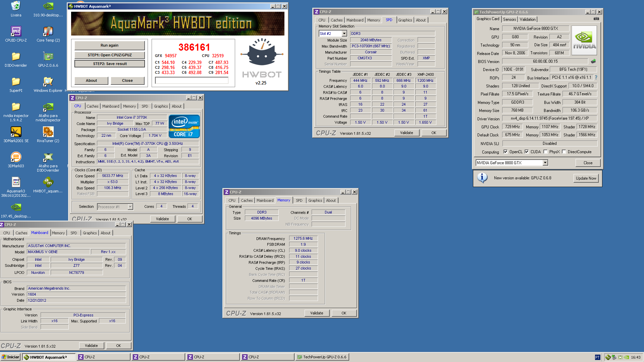Click the total score 386161
This screenshot has width=644, height=362.
tap(194, 47)
